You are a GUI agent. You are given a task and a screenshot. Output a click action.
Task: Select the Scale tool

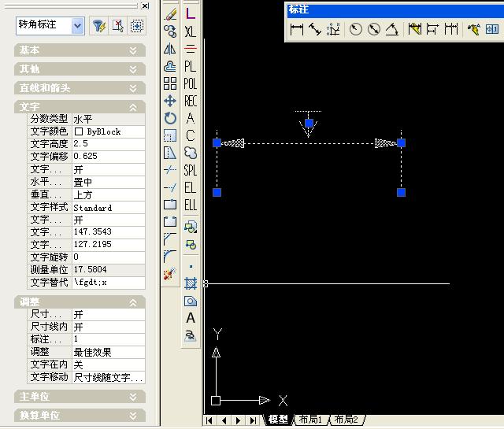(170, 135)
